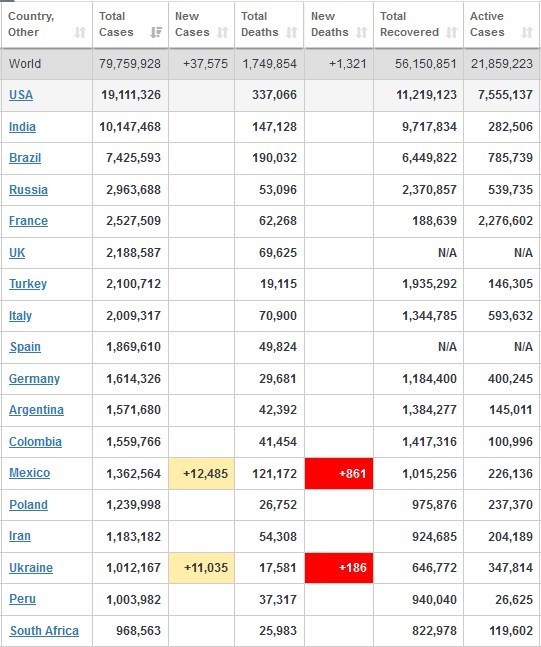The height and width of the screenshot is (647, 541).
Task: Open the South Africa link
Action: click(x=44, y=631)
